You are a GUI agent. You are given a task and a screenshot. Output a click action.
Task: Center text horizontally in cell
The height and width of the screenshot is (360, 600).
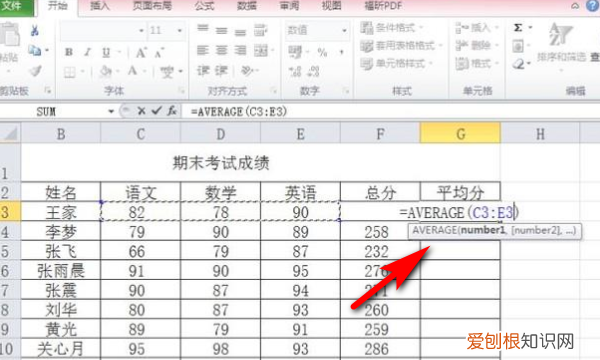[x=222, y=50]
